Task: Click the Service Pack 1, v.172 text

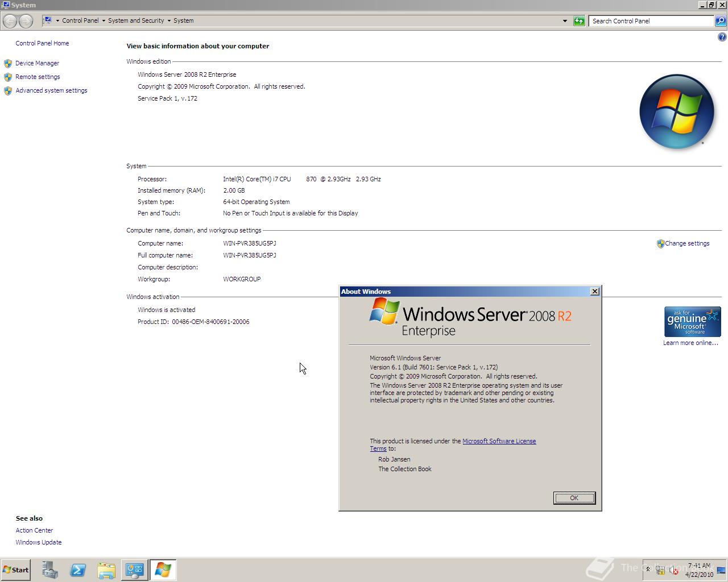Action: click(167, 98)
